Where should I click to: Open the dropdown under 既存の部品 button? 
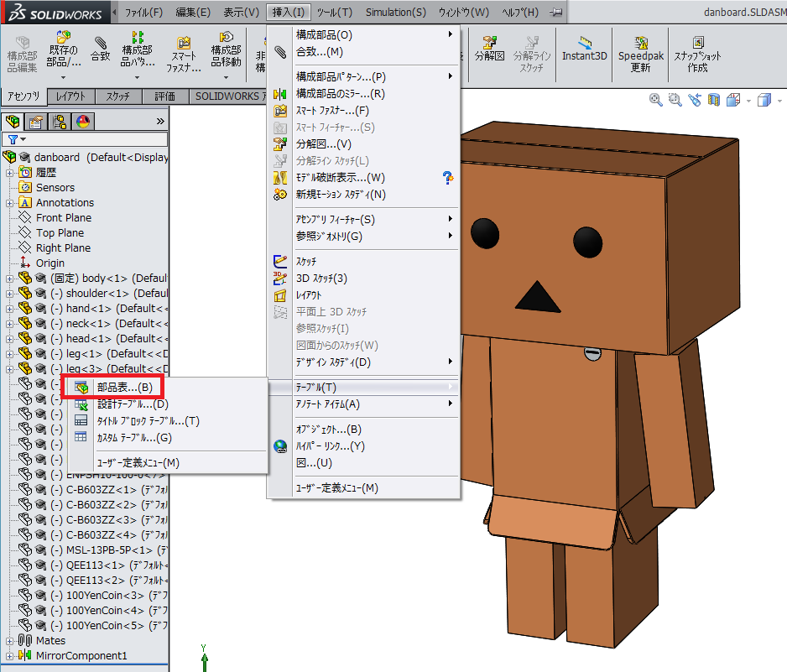coord(63,77)
